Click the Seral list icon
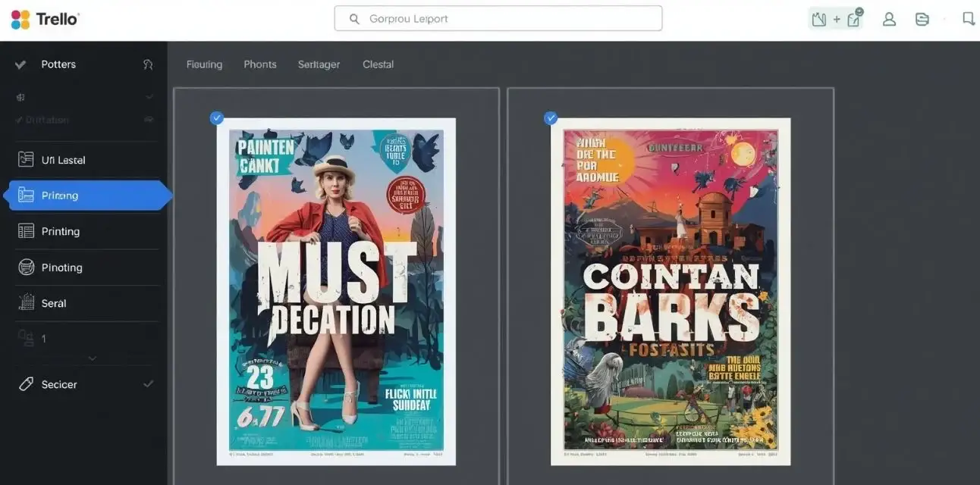Image resolution: width=980 pixels, height=485 pixels. (x=25, y=302)
